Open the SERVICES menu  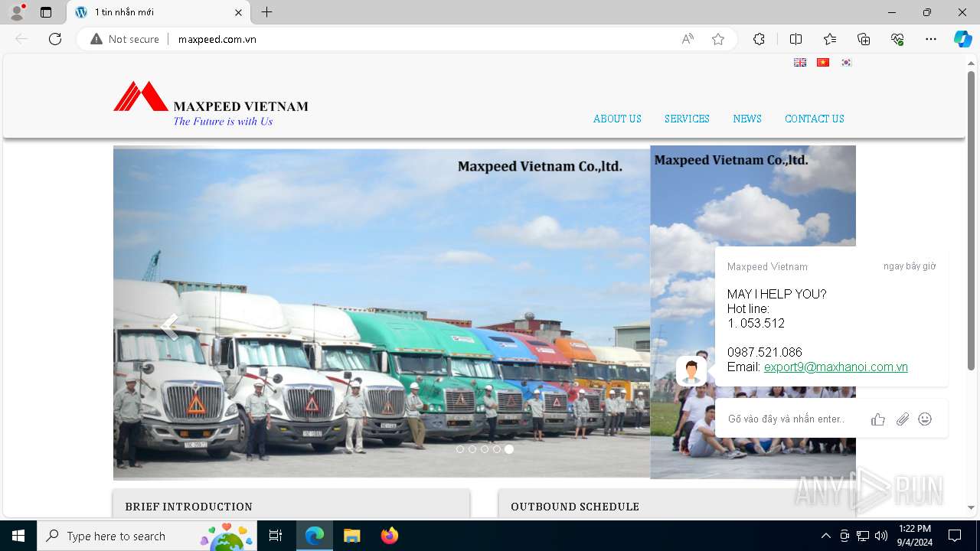click(x=687, y=119)
